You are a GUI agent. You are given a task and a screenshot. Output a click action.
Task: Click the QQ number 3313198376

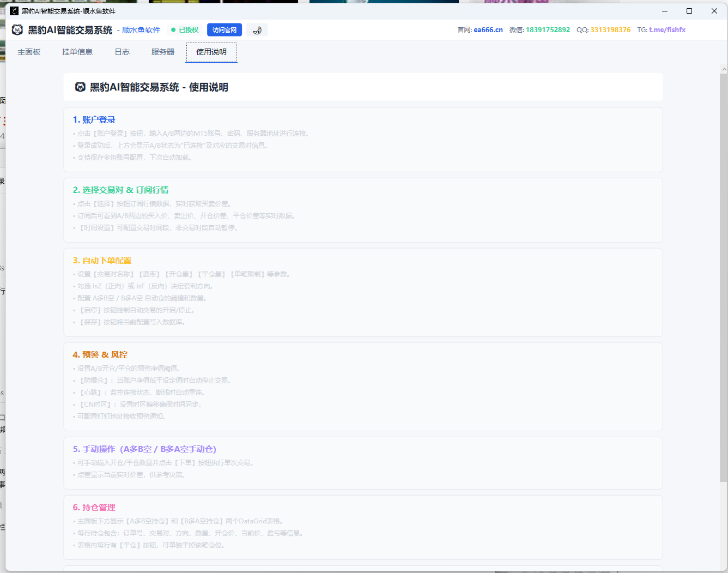[x=610, y=30]
